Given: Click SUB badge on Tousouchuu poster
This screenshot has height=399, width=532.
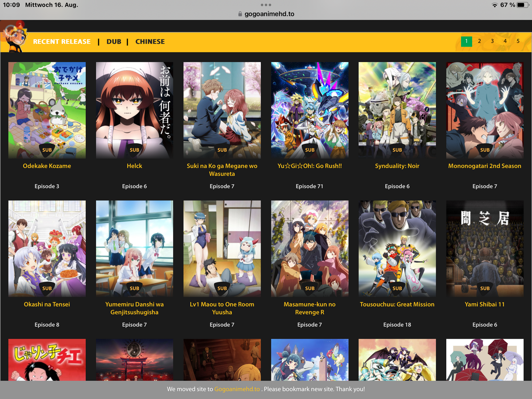Looking at the screenshot, I should point(397,288).
